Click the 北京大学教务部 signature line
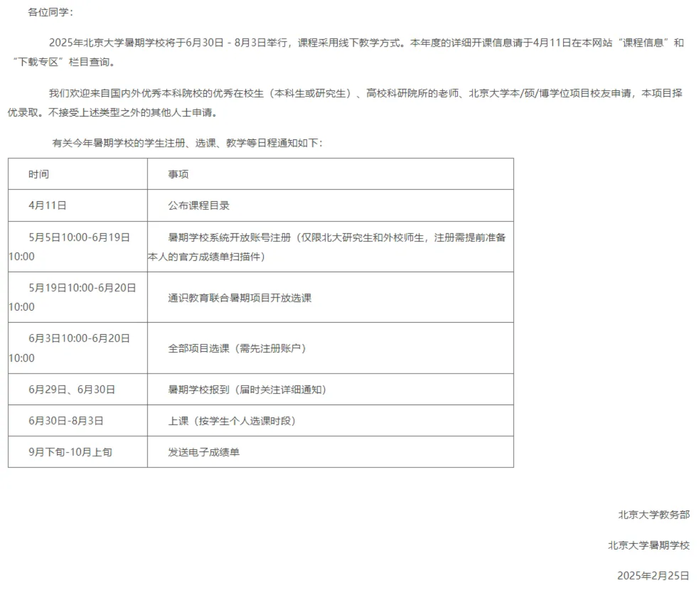 [x=653, y=515]
